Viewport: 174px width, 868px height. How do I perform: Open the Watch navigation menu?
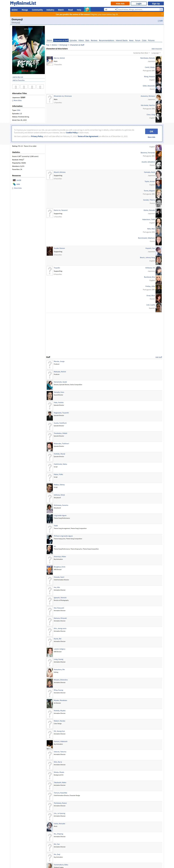click(61, 10)
